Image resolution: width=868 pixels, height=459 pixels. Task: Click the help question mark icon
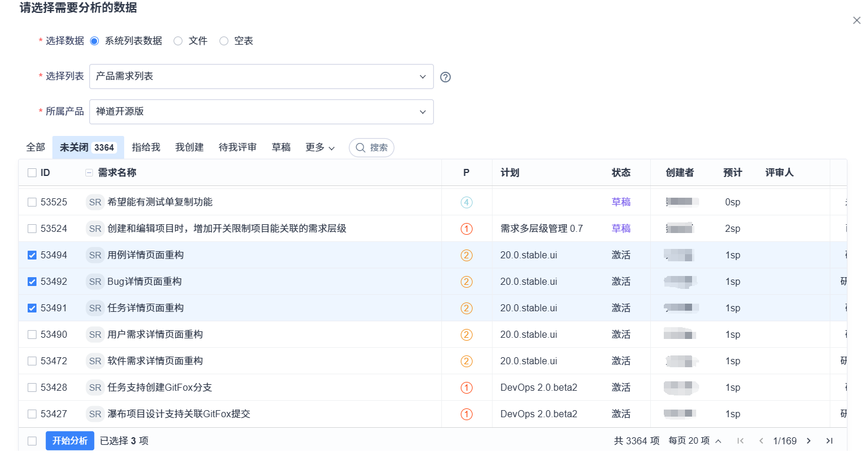(445, 77)
